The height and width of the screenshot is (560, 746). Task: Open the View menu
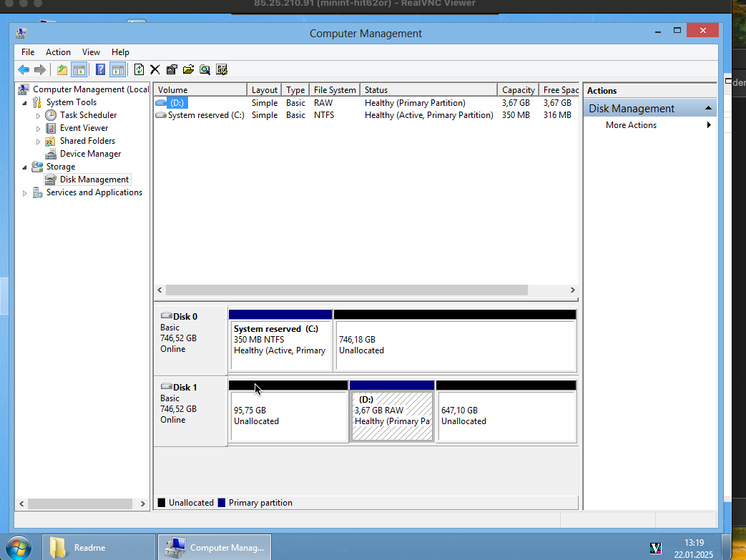pos(91,52)
